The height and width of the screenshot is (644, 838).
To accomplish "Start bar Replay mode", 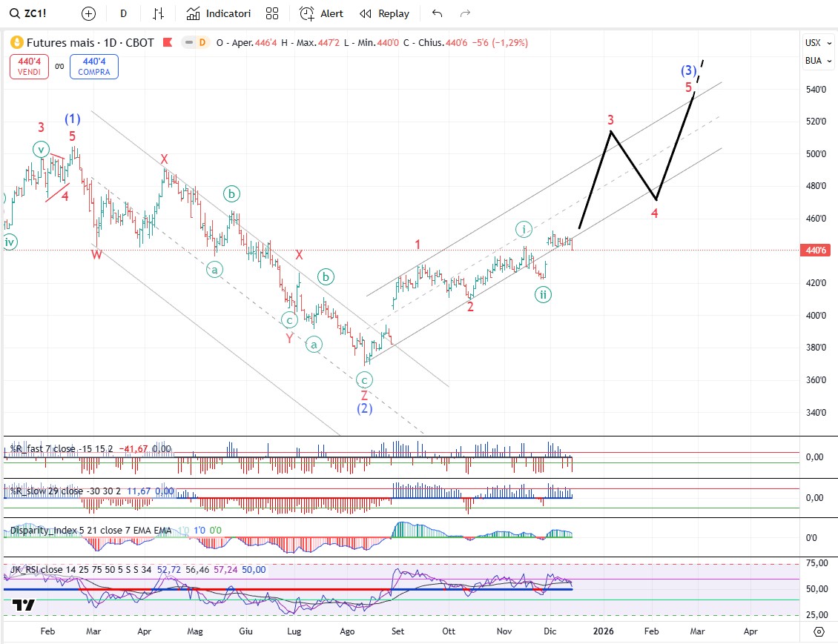I will point(384,13).
